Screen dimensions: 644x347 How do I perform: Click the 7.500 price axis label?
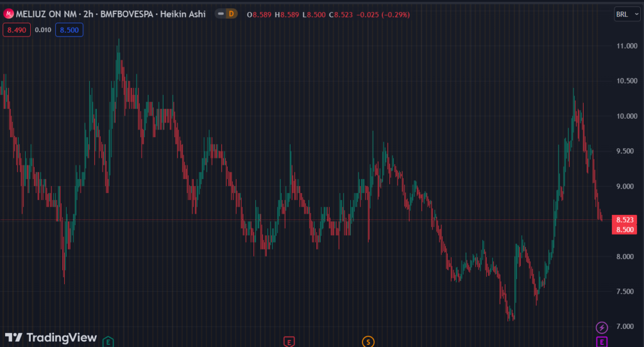click(625, 292)
